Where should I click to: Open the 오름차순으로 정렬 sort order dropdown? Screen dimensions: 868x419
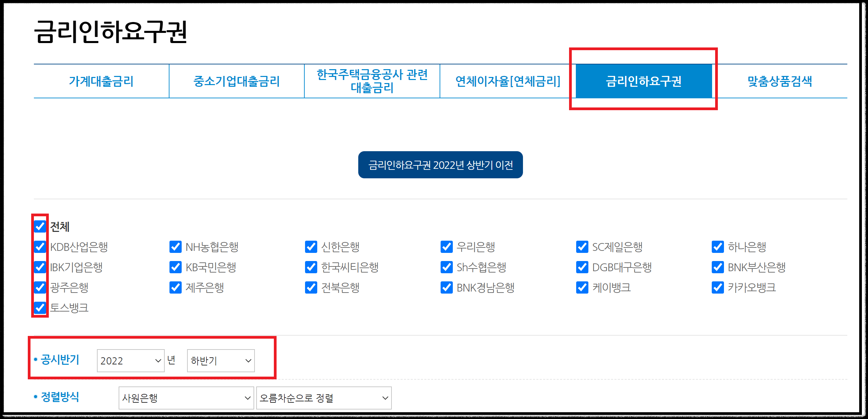[324, 398]
